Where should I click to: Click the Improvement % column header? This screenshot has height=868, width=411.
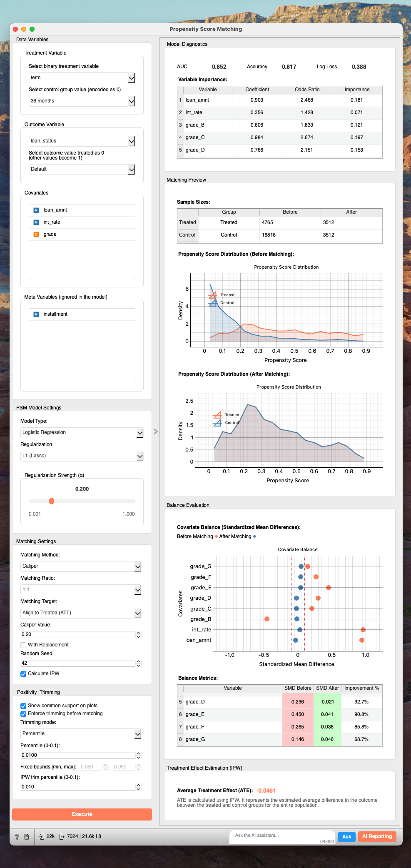click(x=361, y=688)
